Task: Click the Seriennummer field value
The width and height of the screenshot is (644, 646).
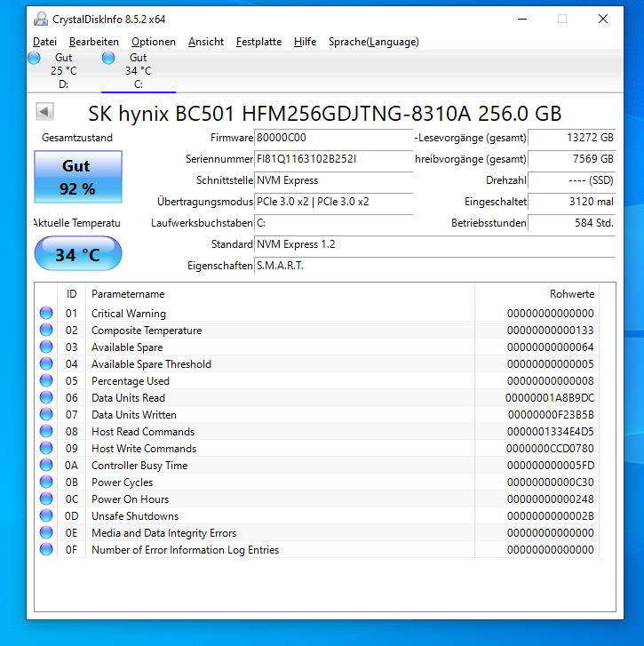Action: tap(333, 159)
